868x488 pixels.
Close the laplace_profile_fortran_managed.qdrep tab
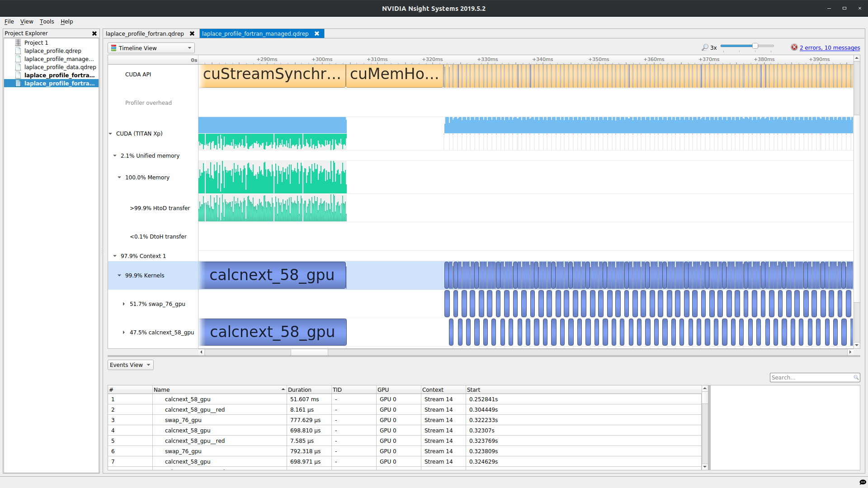(x=317, y=34)
